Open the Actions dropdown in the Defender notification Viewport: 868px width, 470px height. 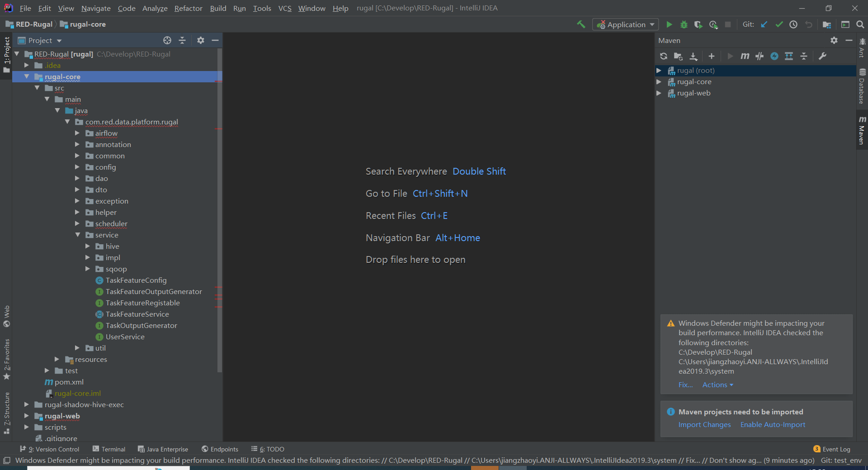717,385
